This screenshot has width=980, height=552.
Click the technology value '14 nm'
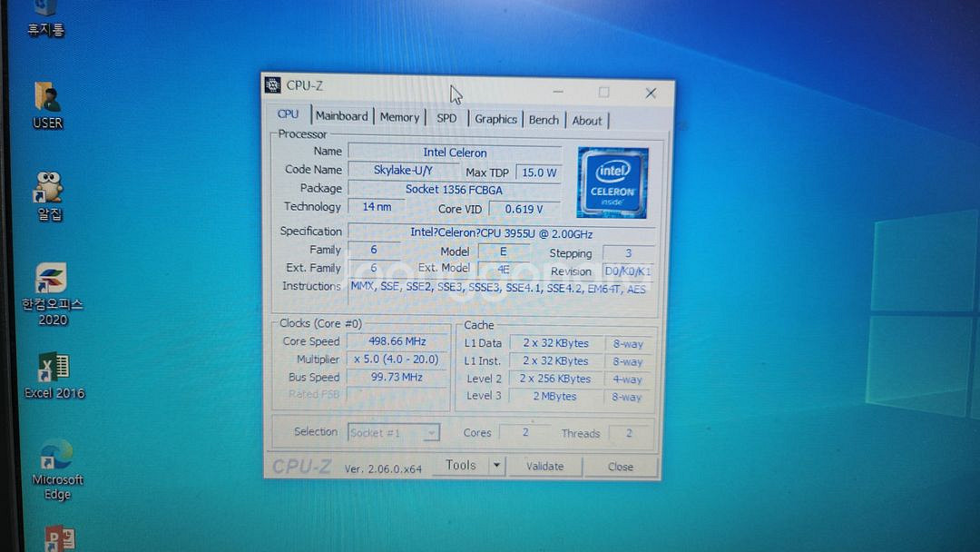[377, 207]
